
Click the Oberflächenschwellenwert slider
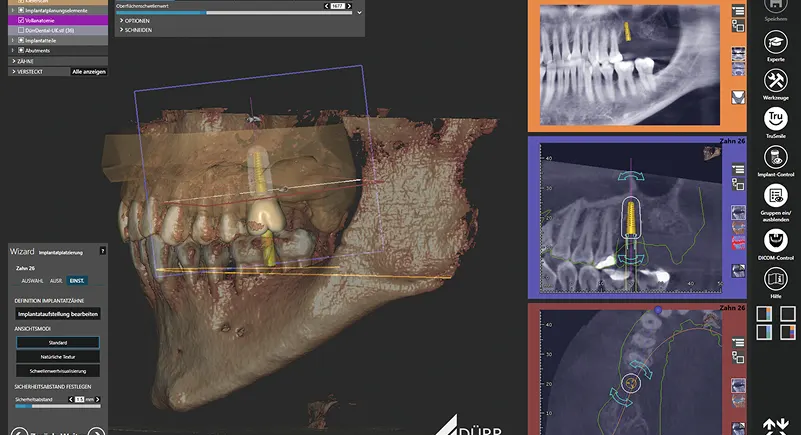tap(234, 13)
